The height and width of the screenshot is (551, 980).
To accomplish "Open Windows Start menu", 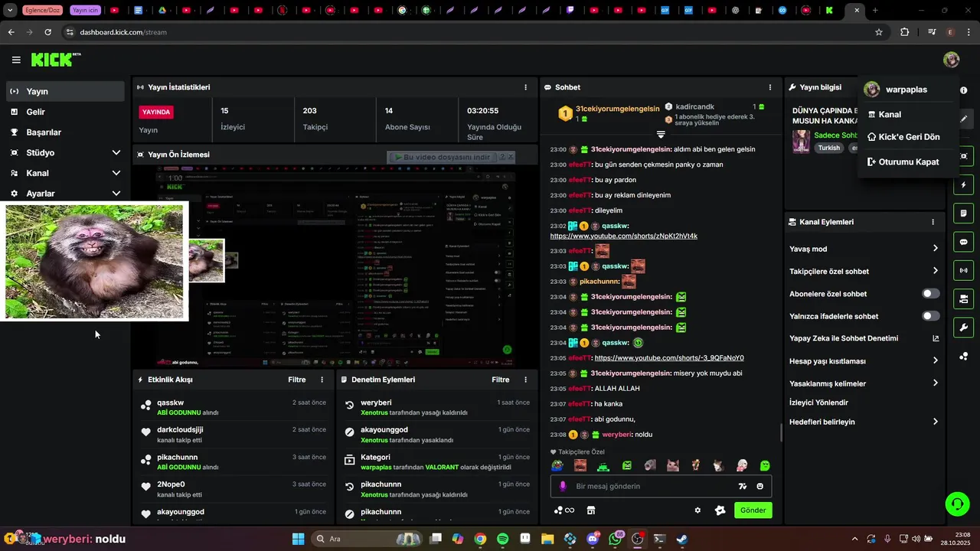I will (x=298, y=539).
